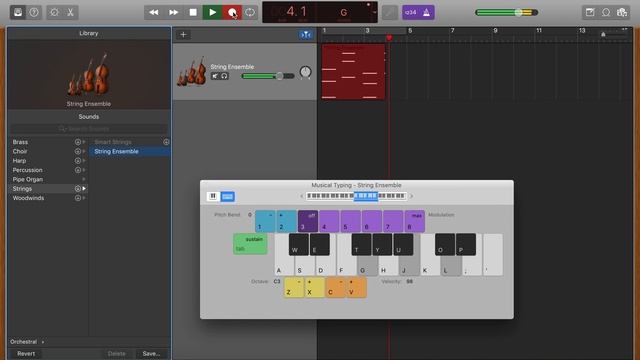Click the playhead marker in the ruler

389,38
